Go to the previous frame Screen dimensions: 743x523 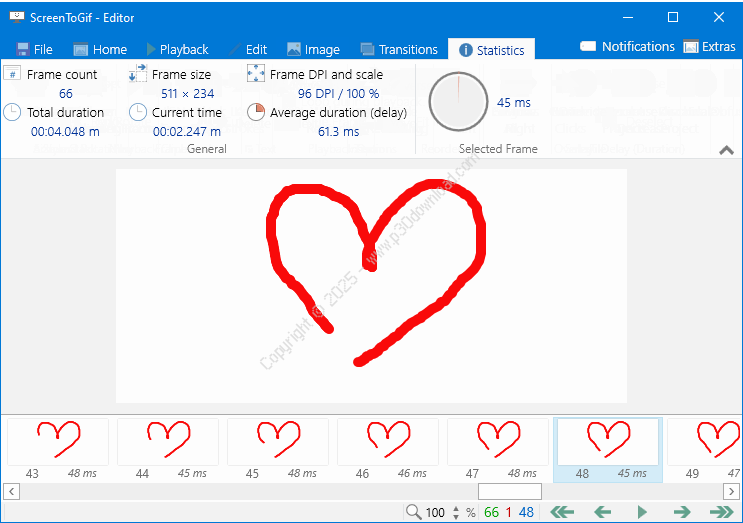(x=602, y=512)
